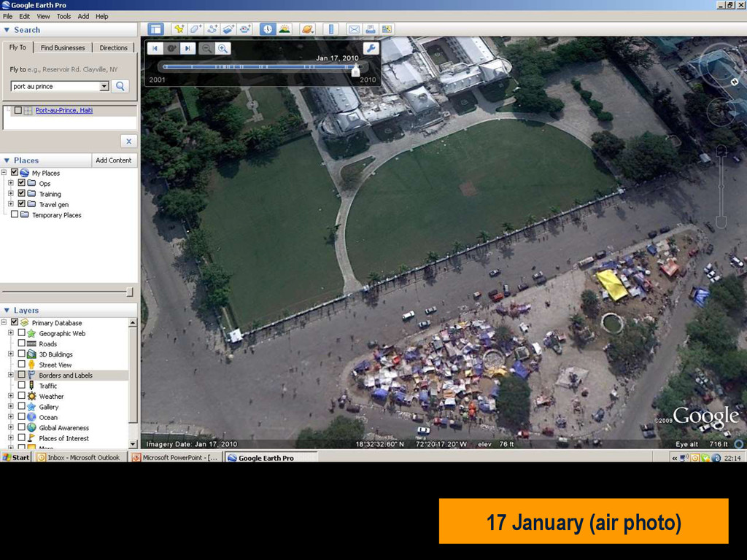
Task: Open the Tools menu
Action: pos(64,16)
